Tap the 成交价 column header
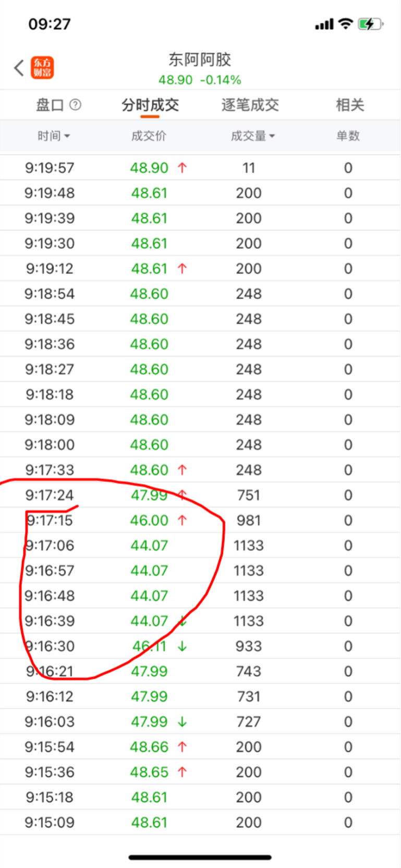This screenshot has height=868, width=401. pyautogui.click(x=149, y=136)
